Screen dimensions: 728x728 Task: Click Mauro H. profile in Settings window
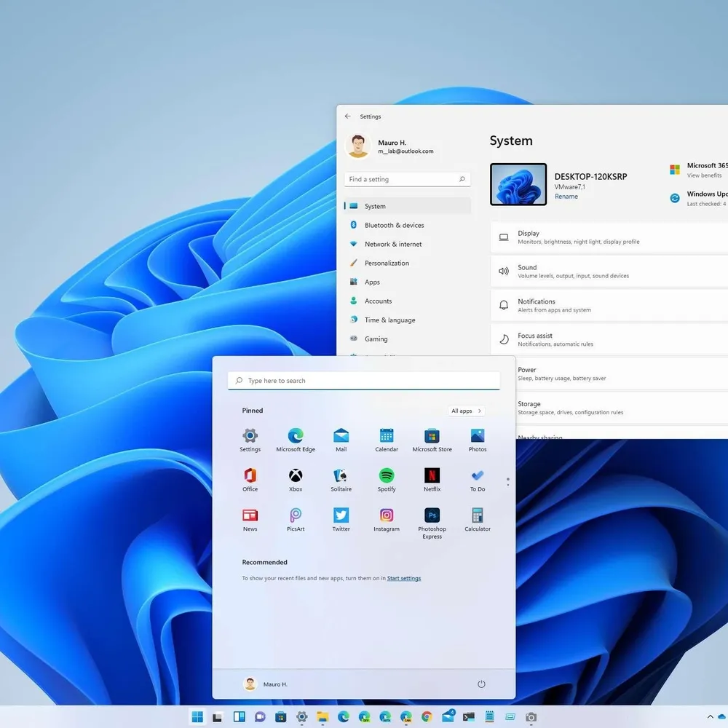(x=390, y=146)
